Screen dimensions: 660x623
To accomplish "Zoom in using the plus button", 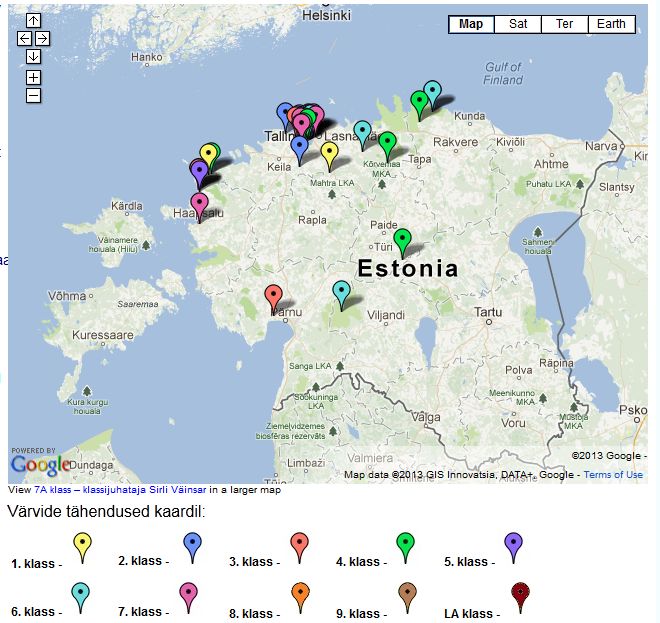I will tap(33, 77).
